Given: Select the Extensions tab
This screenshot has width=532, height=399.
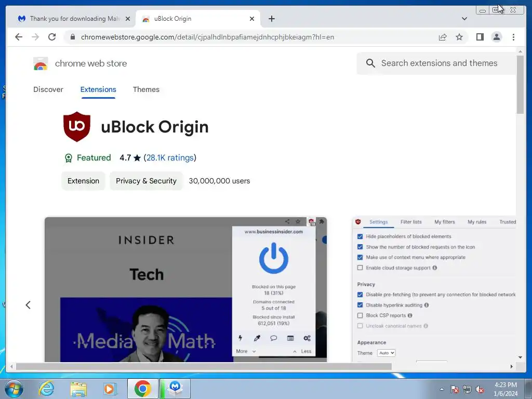Looking at the screenshot, I should (98, 89).
